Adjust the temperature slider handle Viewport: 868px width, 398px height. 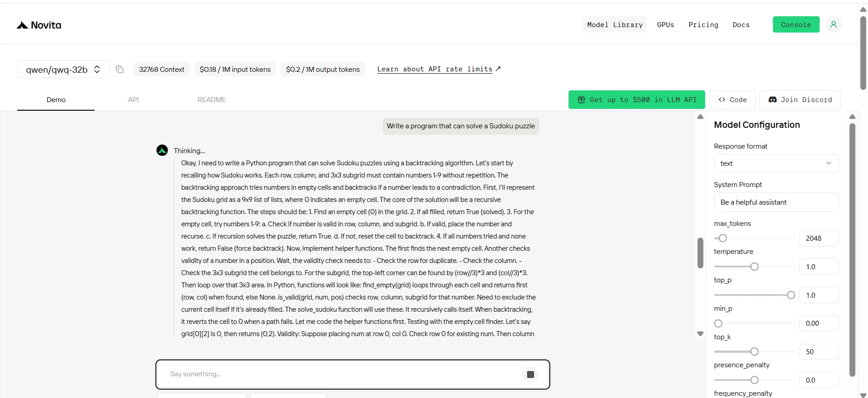(x=754, y=267)
